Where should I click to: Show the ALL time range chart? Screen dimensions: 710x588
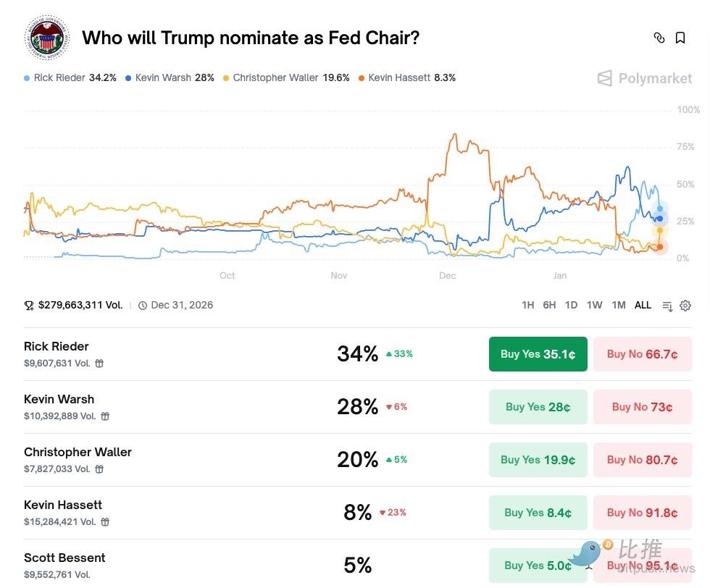click(643, 306)
